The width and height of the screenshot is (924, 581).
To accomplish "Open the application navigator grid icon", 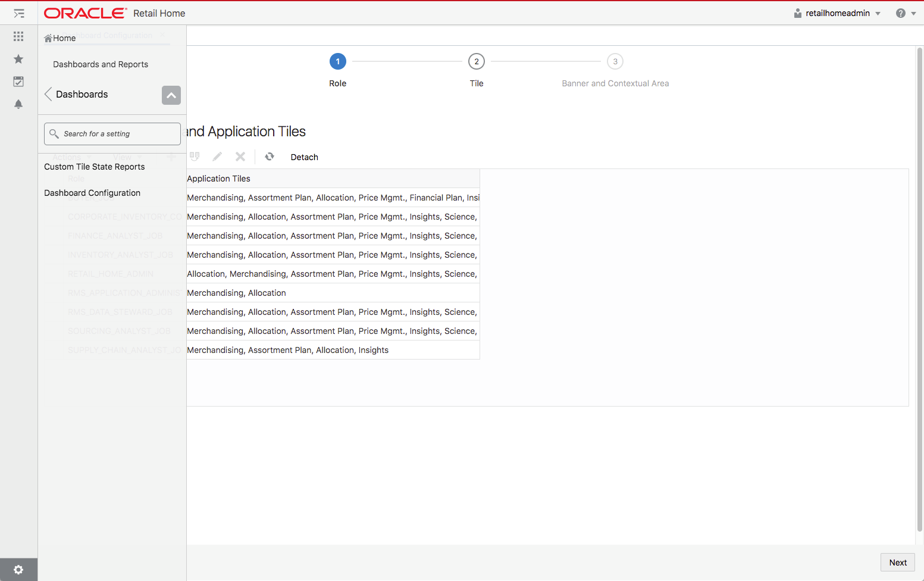I will 18,36.
